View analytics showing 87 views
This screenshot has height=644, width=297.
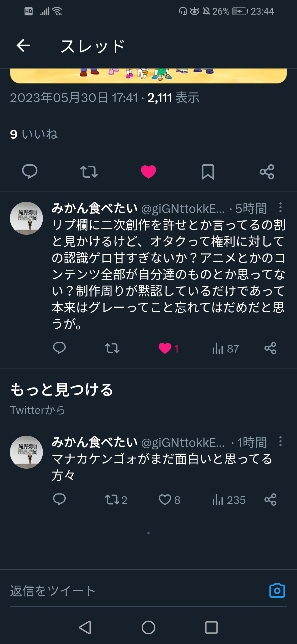[x=226, y=348]
